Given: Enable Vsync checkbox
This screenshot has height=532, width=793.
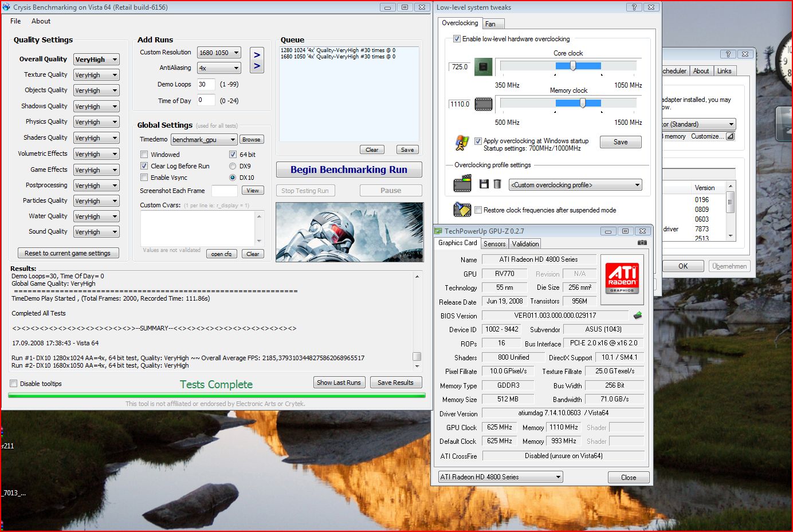Looking at the screenshot, I should 144,178.
